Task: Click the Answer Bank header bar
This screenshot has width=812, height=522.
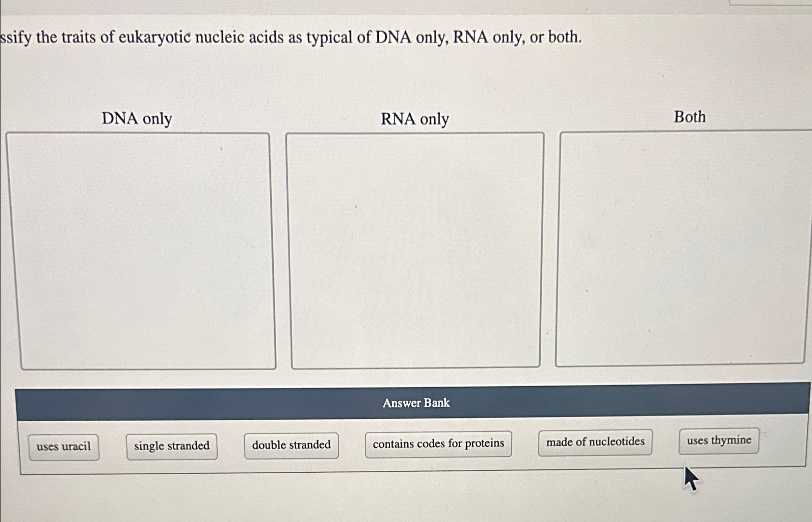Action: (x=415, y=403)
